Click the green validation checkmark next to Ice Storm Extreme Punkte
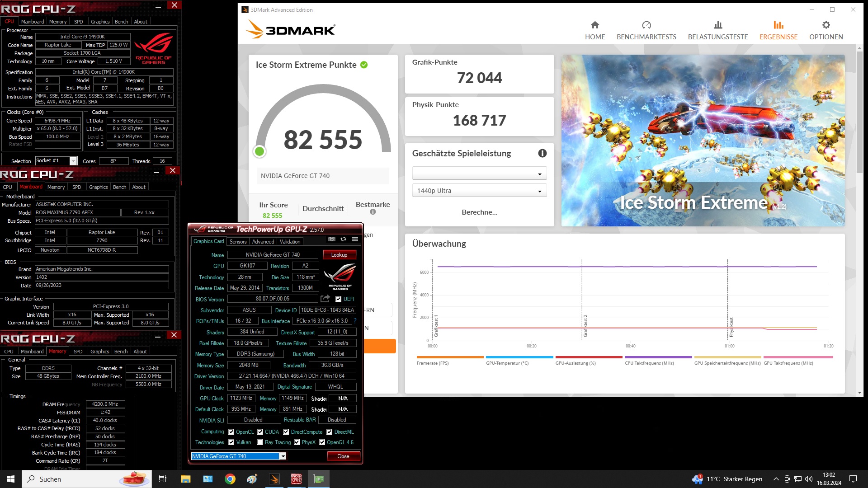The height and width of the screenshot is (488, 868). [364, 65]
